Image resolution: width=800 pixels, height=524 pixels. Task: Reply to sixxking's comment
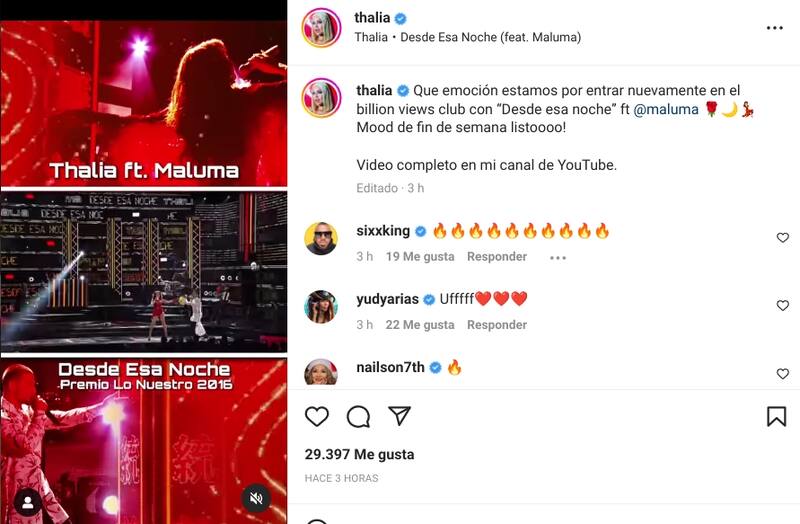pyautogui.click(x=497, y=257)
